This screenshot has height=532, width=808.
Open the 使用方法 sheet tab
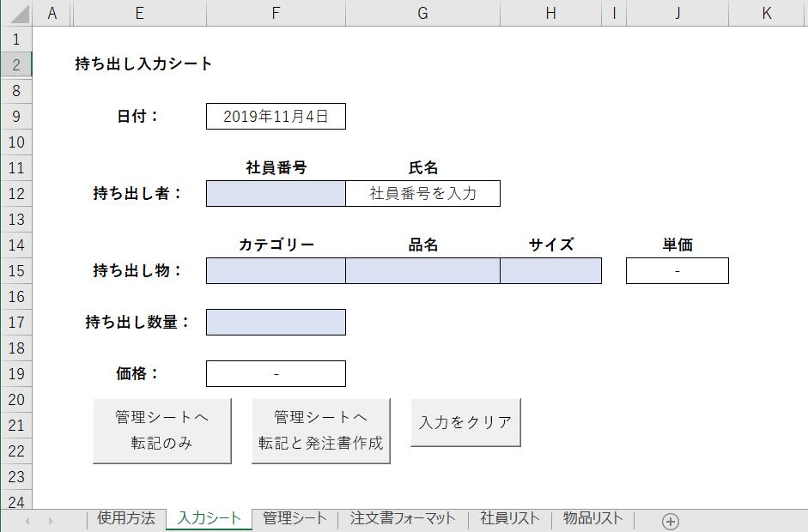tap(126, 518)
